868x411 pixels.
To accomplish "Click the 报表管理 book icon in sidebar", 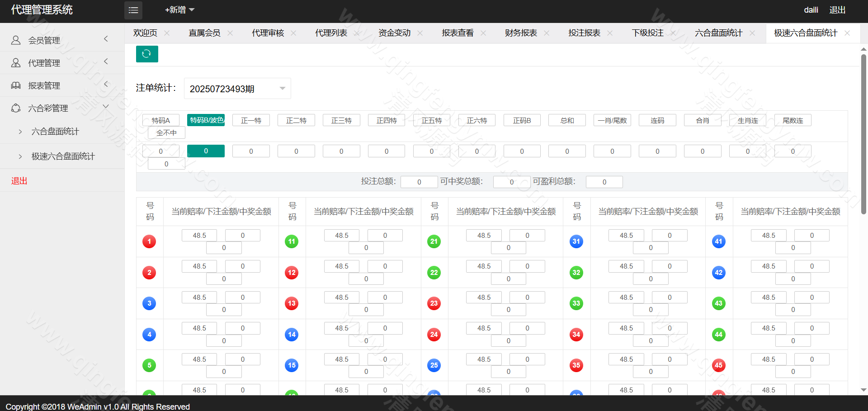I will [x=16, y=85].
